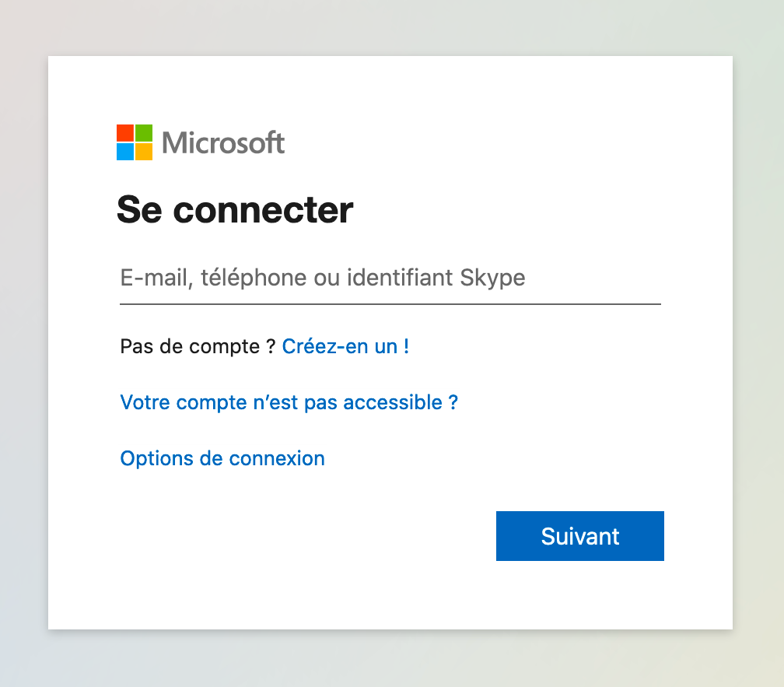Image resolution: width=784 pixels, height=687 pixels.
Task: Click the Microsoft four-square logo
Action: 135,142
